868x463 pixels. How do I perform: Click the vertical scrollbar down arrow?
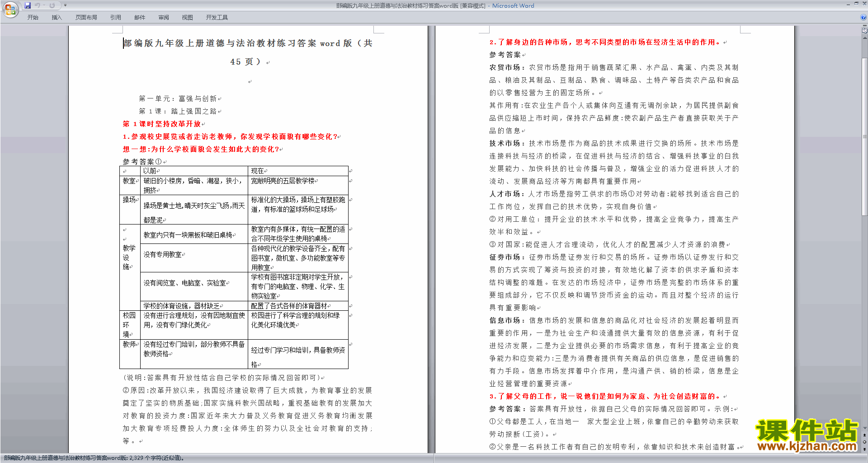(x=865, y=428)
